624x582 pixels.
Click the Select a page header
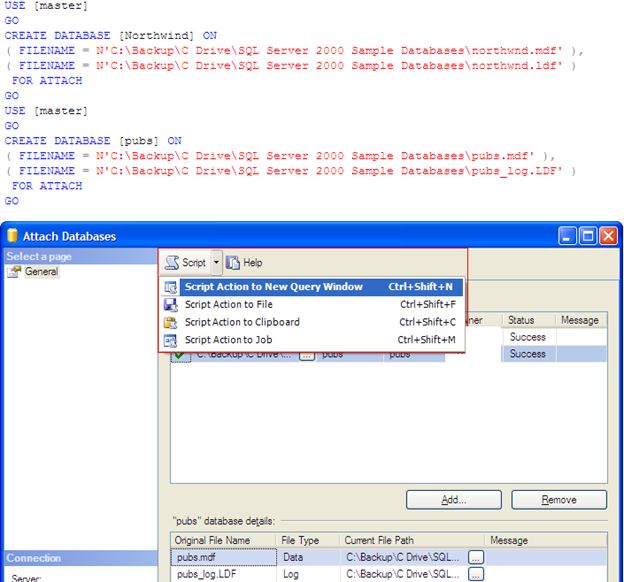click(x=81, y=256)
